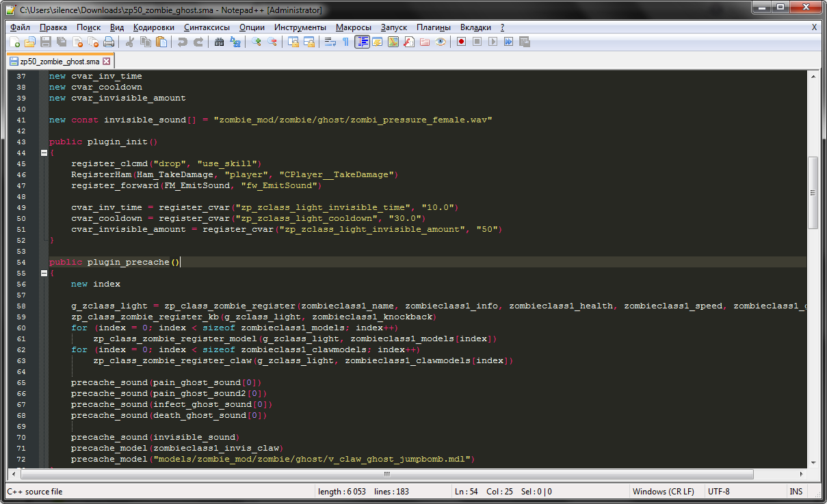Stop macro recording toolbar icon
Image resolution: width=827 pixels, height=504 pixels.
coord(477,42)
